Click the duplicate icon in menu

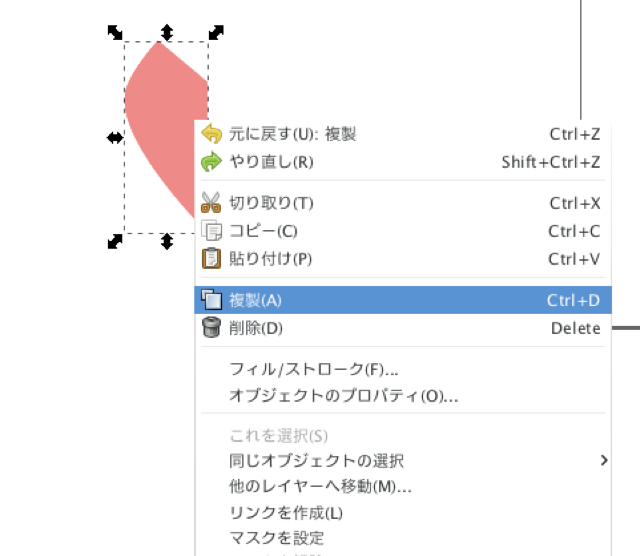click(211, 300)
